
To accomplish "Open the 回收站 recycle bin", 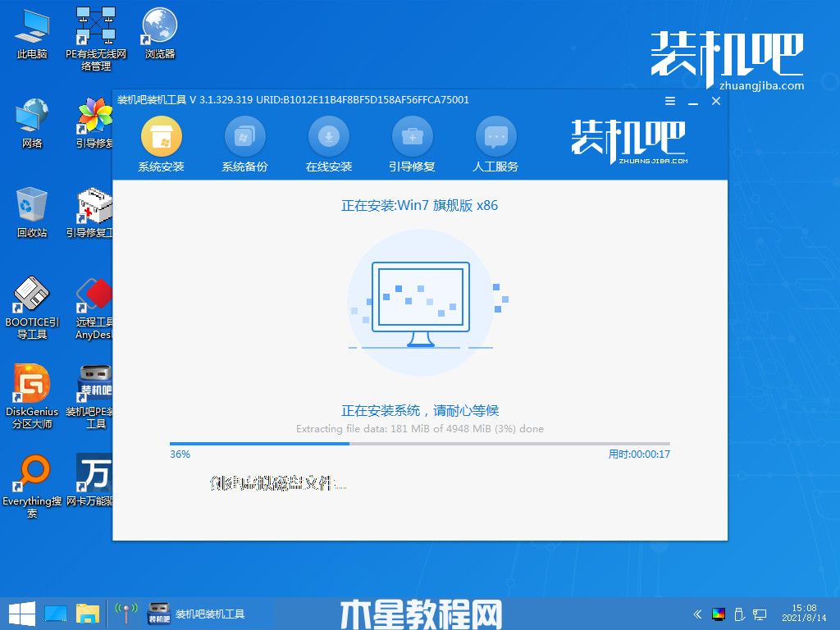I will pos(32,212).
